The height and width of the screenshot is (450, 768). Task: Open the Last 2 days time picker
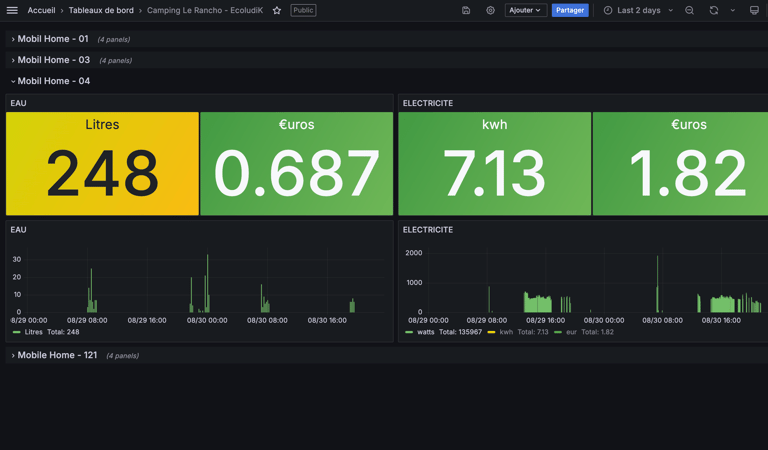pos(638,10)
